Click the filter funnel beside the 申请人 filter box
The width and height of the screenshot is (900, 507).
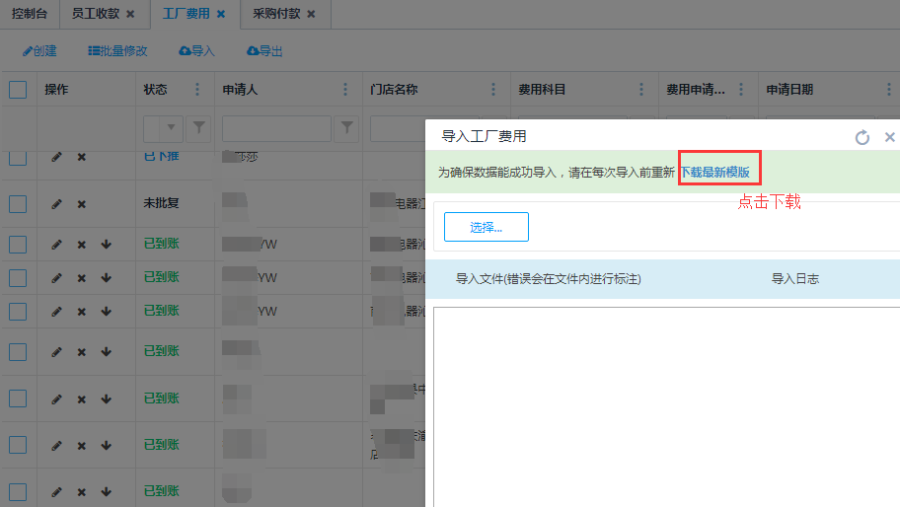pos(347,128)
